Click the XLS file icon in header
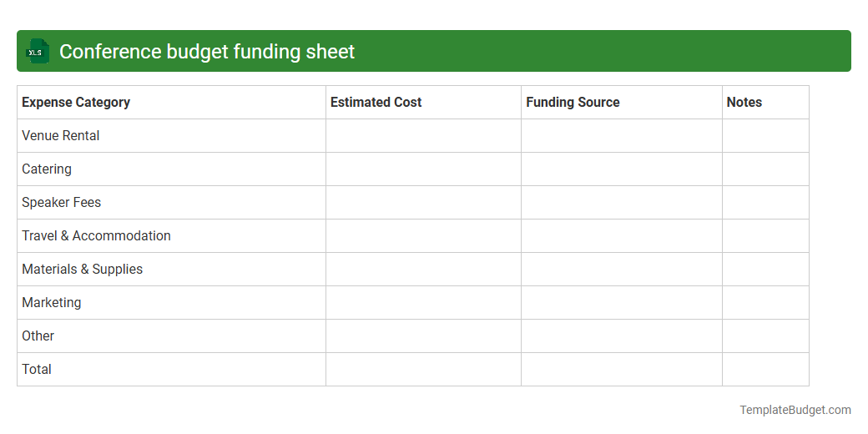Viewport: 868px width, 434px height. click(x=37, y=51)
